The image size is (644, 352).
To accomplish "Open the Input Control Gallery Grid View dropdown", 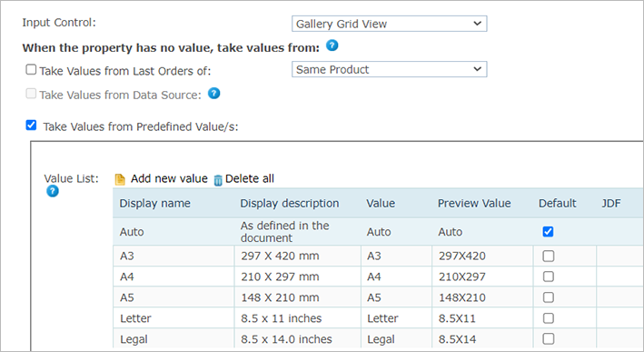I will click(390, 24).
